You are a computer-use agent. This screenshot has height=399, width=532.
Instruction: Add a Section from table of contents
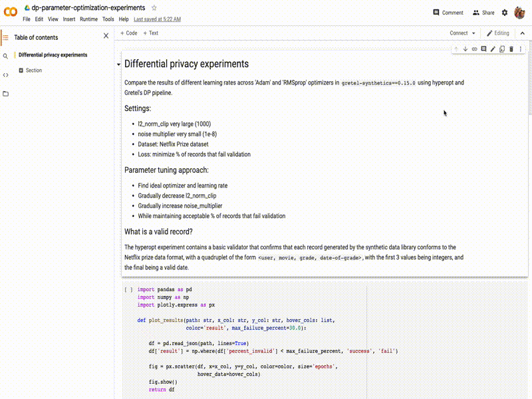30,70
